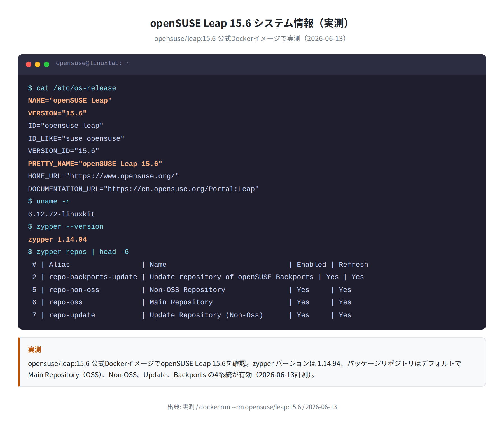Click PRETTY_NAME="openSUSE Leap 15.6" line
This screenshot has height=422, width=504.
pos(95,164)
